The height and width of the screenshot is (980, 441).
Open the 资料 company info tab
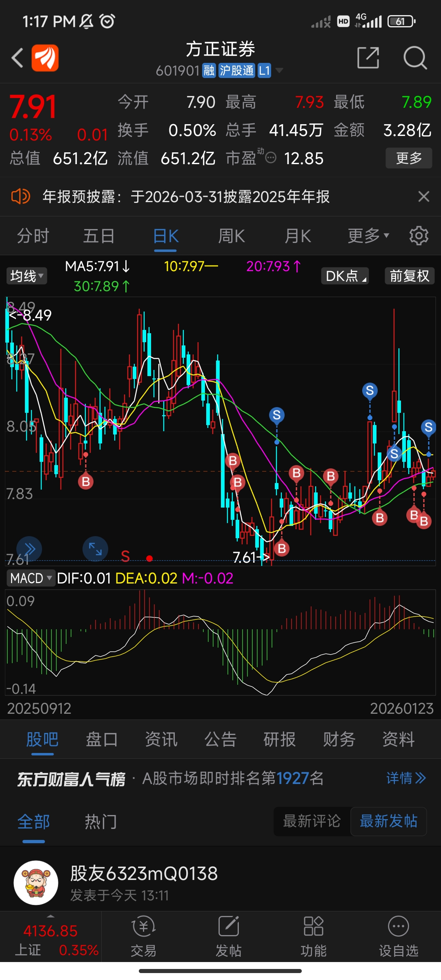[x=399, y=739]
